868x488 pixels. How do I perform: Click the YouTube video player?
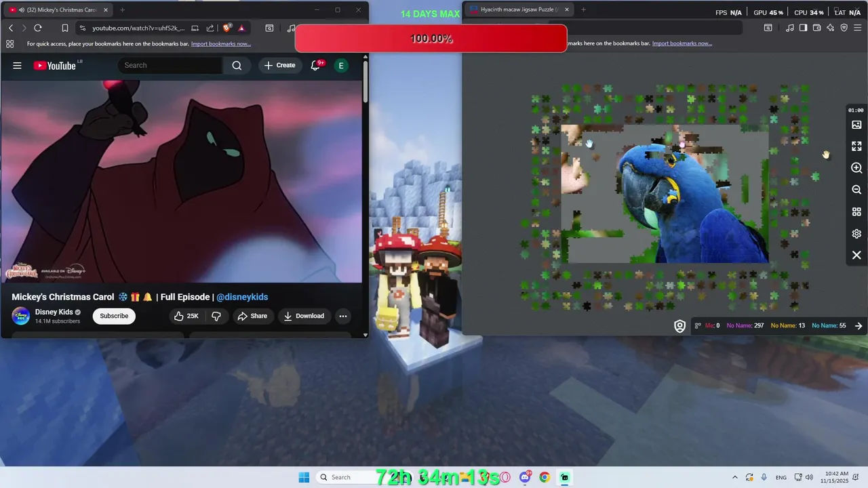[x=181, y=181]
